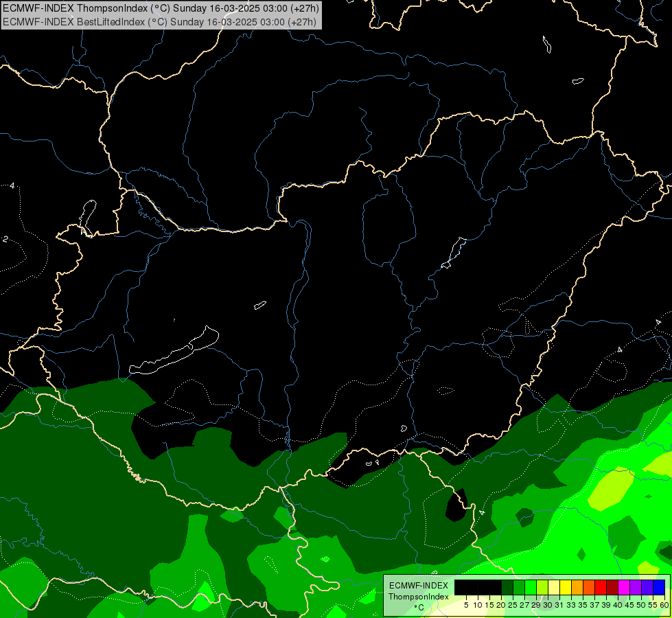
Task: Click the legend tick value "39"
Action: tap(606, 605)
